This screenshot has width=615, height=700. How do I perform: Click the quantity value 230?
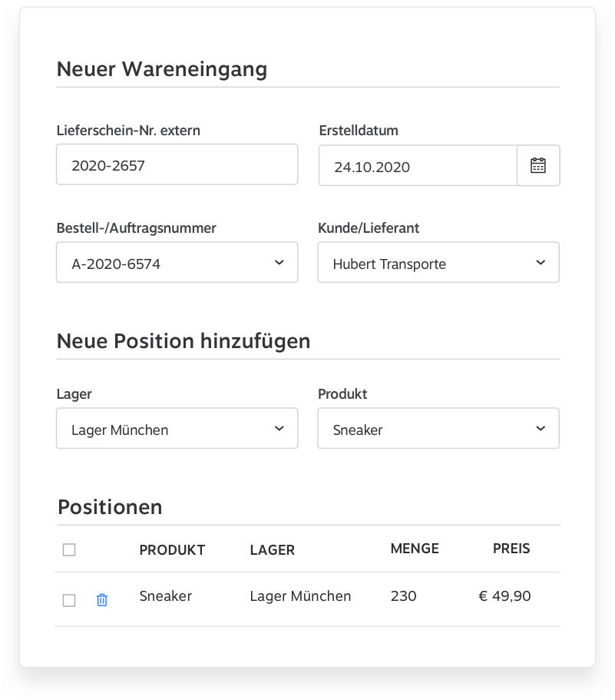(404, 596)
